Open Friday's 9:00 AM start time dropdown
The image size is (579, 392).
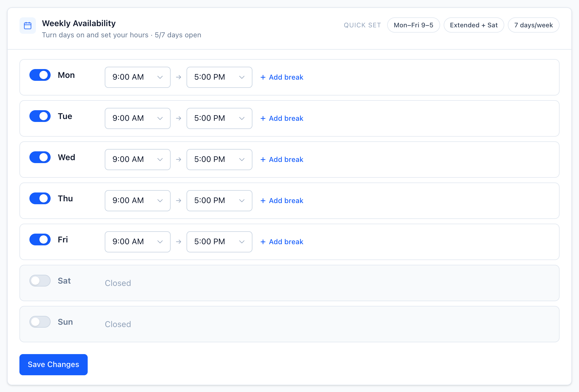[x=138, y=242]
